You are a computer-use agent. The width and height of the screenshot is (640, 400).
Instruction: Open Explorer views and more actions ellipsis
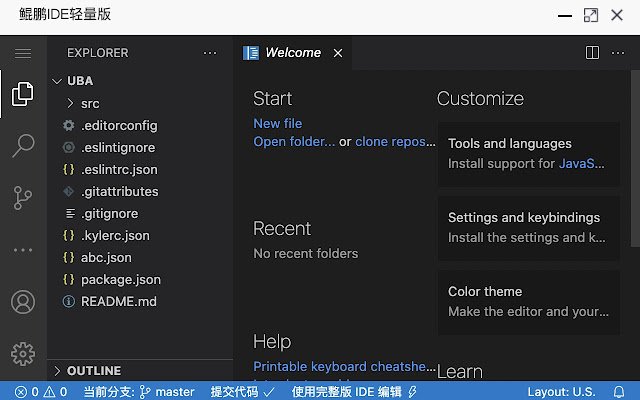click(210, 53)
